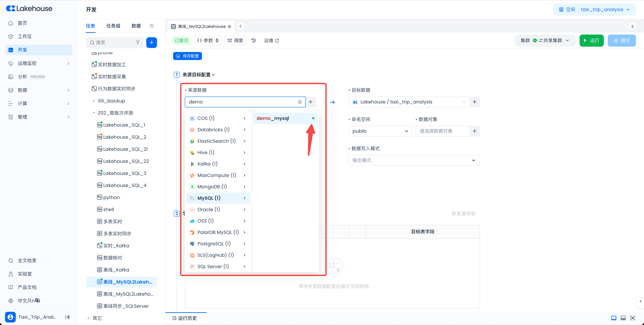Click the task 搜索 input field
Viewport: 644px width, 325px height.
pyautogui.click(x=115, y=42)
